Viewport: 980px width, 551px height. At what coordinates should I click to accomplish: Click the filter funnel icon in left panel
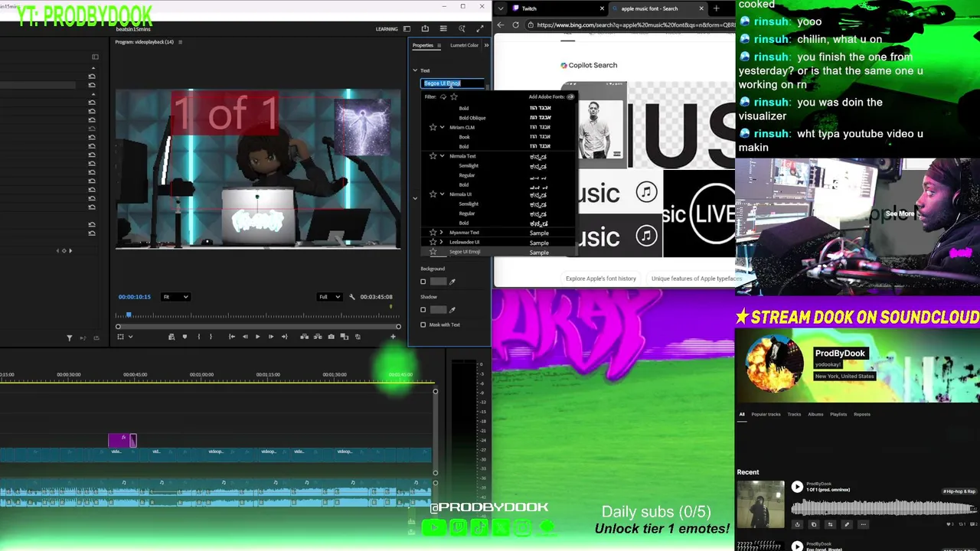pos(70,337)
